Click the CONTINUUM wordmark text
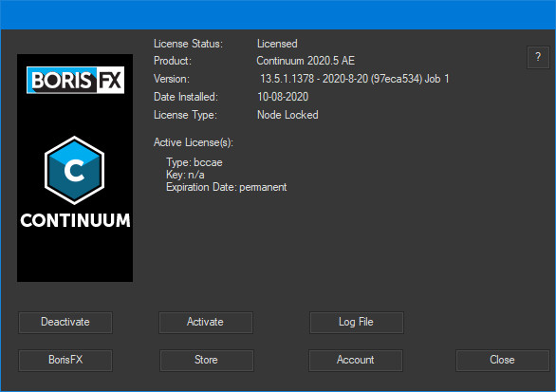 pyautogui.click(x=75, y=220)
